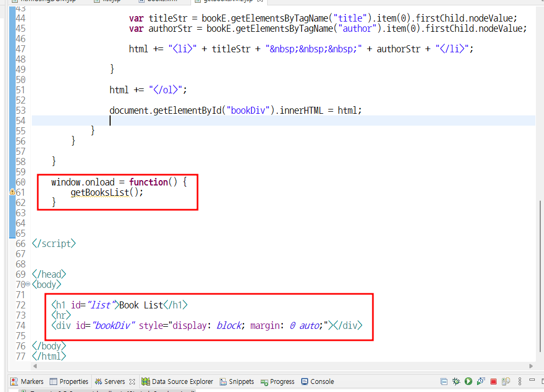Click line number 66 in the gutter
The image size is (544, 392).
(21, 244)
